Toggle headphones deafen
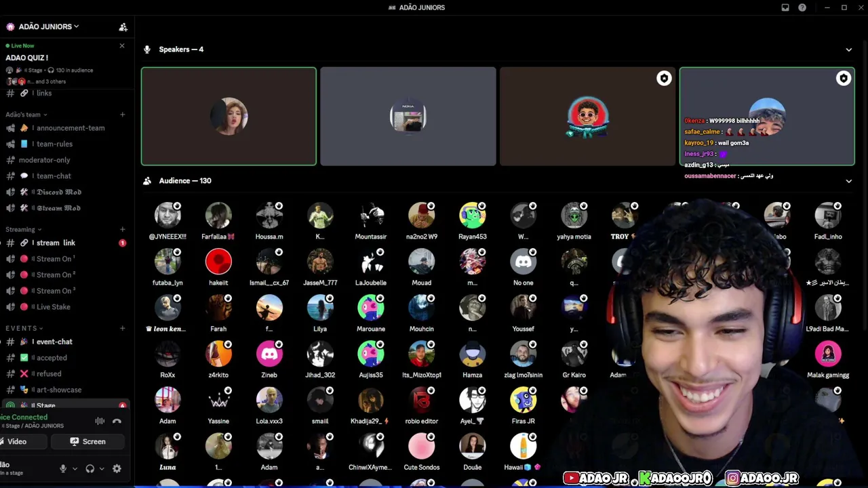The height and width of the screenshot is (488, 868). point(90,468)
